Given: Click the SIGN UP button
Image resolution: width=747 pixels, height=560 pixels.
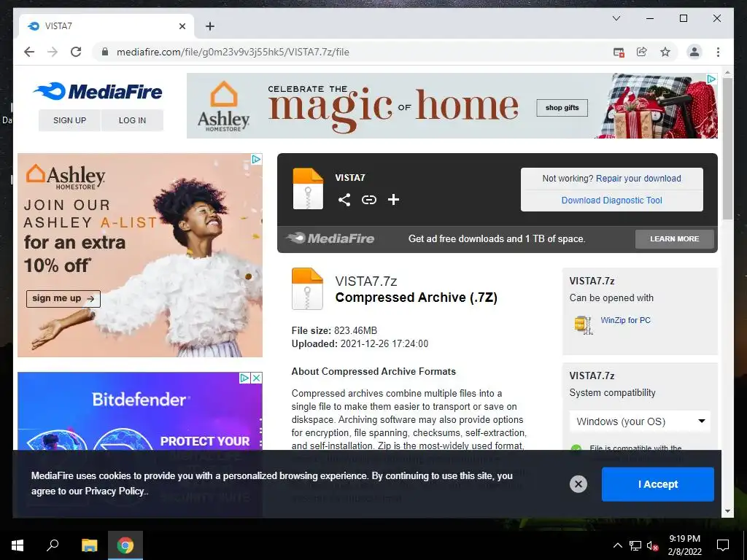Looking at the screenshot, I should [x=69, y=120].
